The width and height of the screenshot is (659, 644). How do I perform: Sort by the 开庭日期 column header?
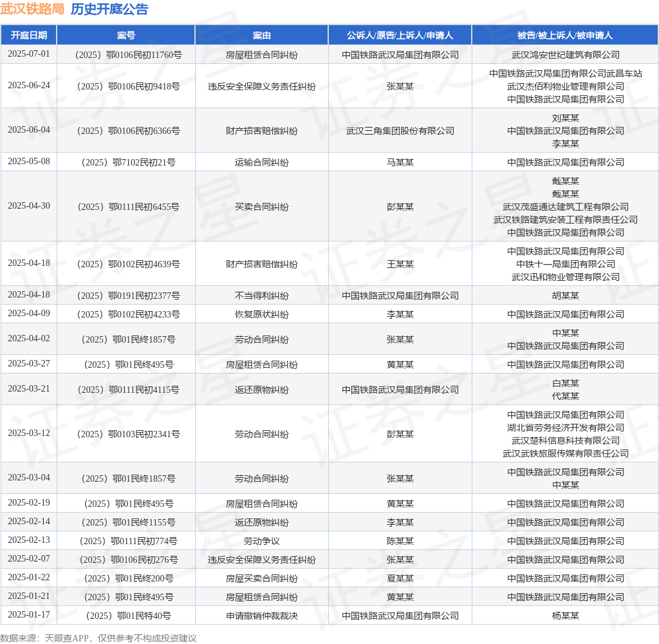coord(29,35)
